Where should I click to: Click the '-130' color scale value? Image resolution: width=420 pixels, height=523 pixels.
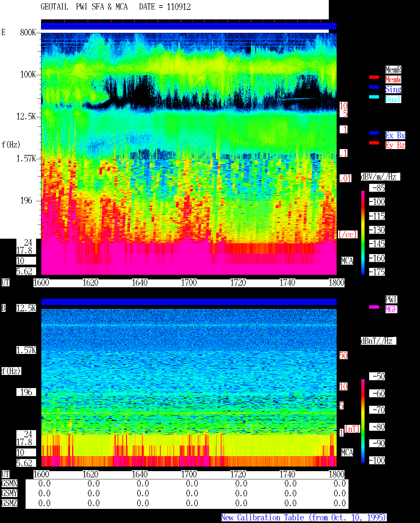pyautogui.click(x=377, y=230)
